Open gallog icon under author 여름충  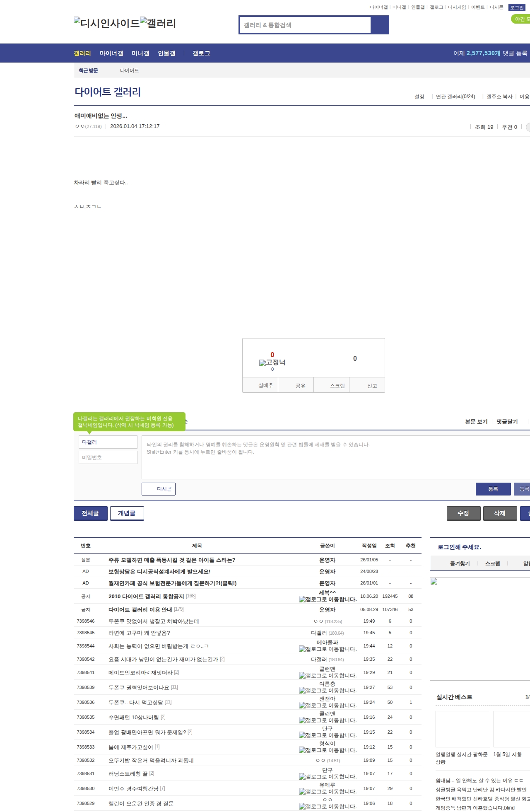pos(328,691)
